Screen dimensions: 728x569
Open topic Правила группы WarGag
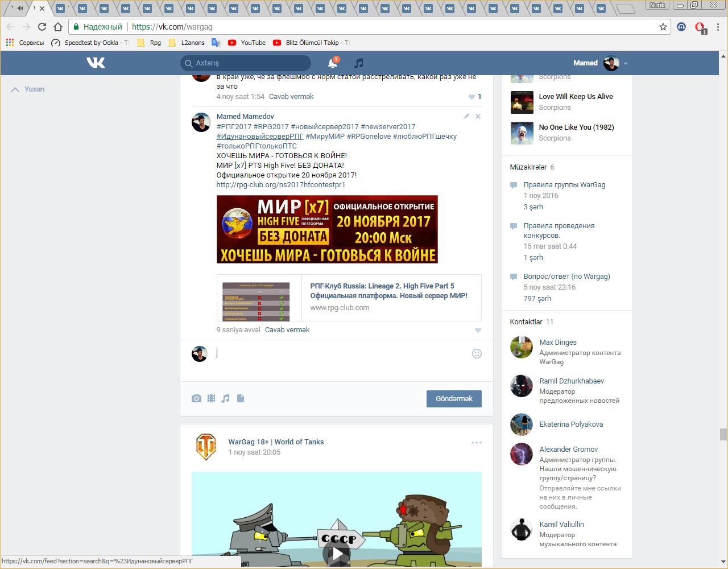pyautogui.click(x=564, y=185)
